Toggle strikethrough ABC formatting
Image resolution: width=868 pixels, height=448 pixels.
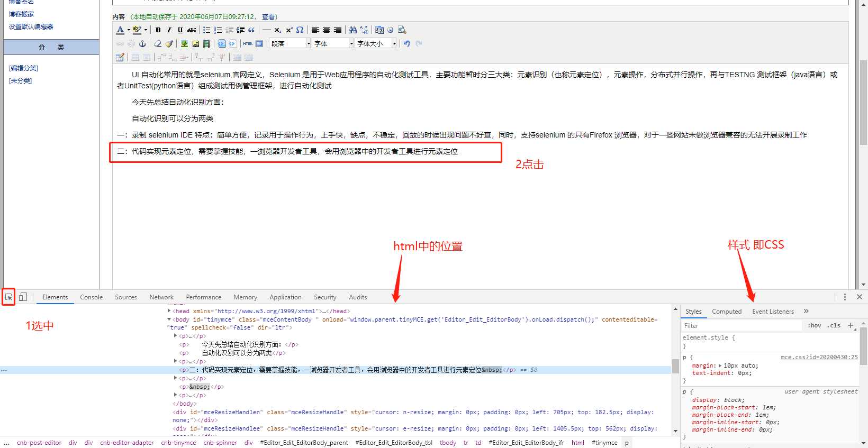192,30
